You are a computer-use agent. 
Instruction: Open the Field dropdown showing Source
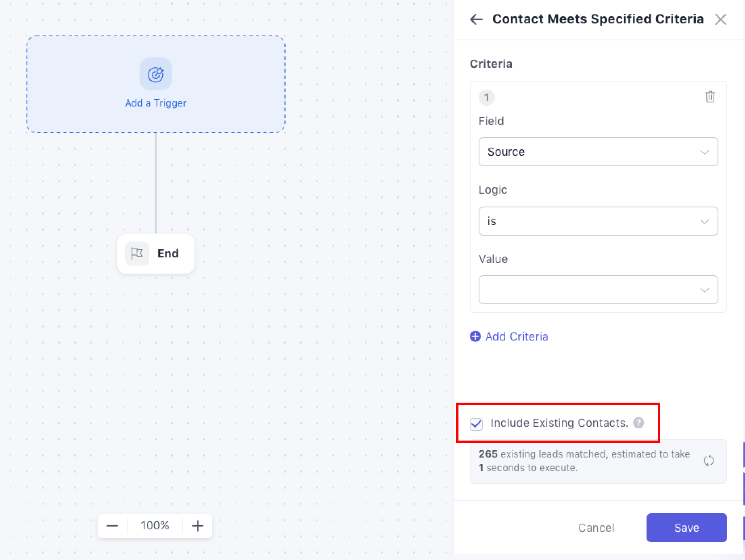[598, 152]
